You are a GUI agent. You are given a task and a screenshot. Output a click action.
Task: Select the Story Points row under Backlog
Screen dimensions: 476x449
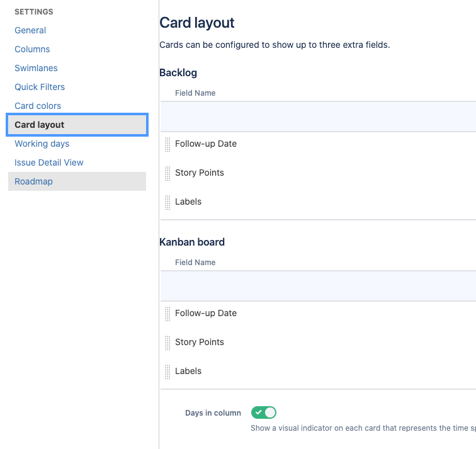point(318,173)
